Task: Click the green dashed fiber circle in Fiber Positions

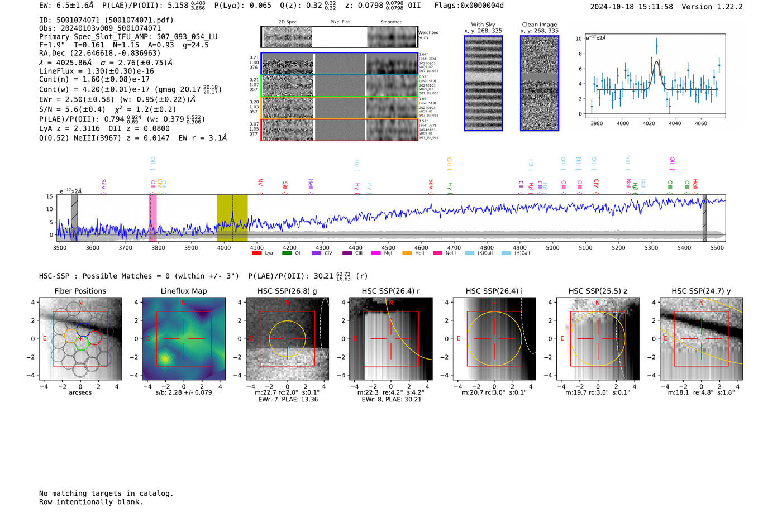Action: tap(82, 343)
